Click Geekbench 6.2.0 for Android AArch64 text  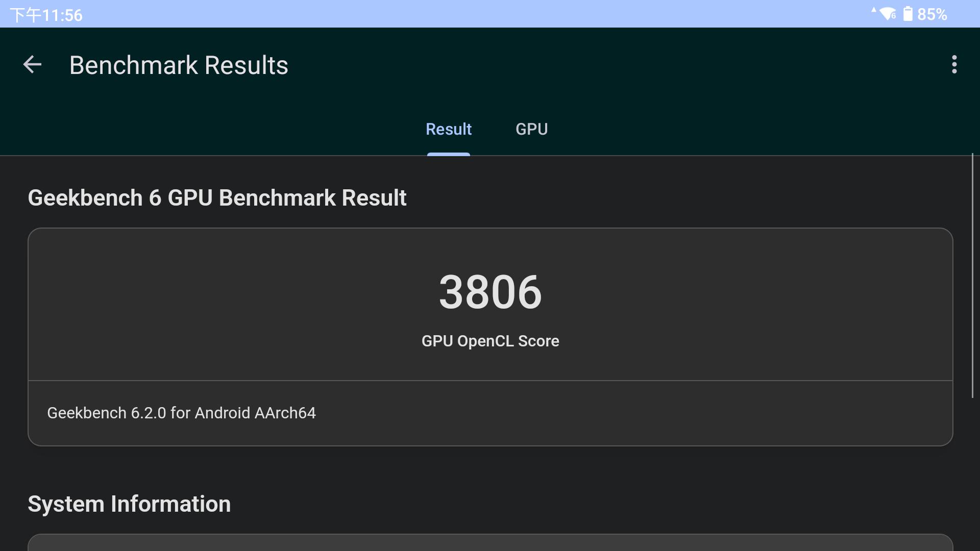click(x=181, y=413)
